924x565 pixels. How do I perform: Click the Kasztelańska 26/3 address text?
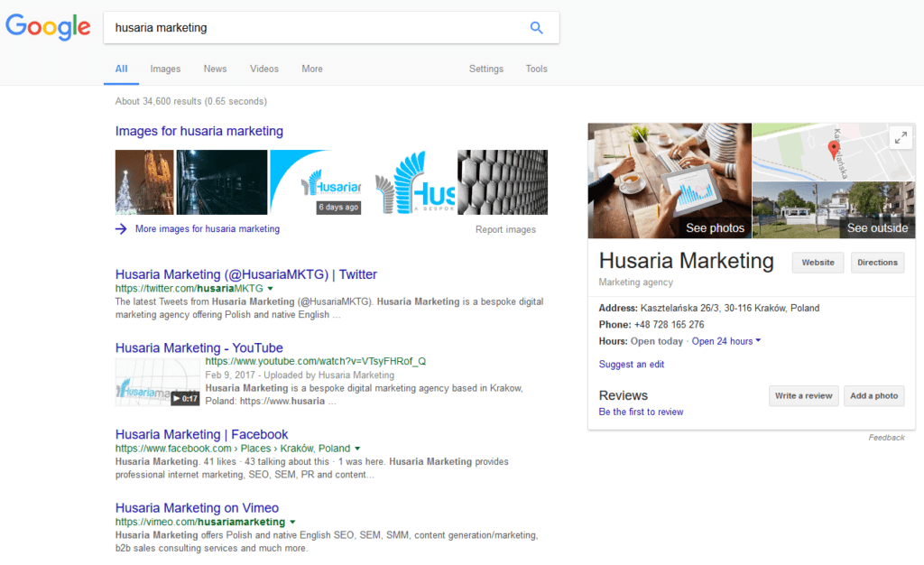[x=729, y=308]
